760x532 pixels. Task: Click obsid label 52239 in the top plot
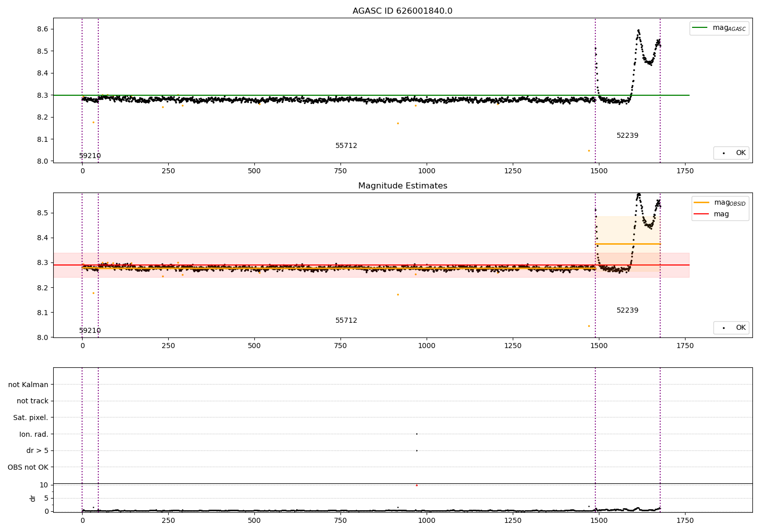627,136
